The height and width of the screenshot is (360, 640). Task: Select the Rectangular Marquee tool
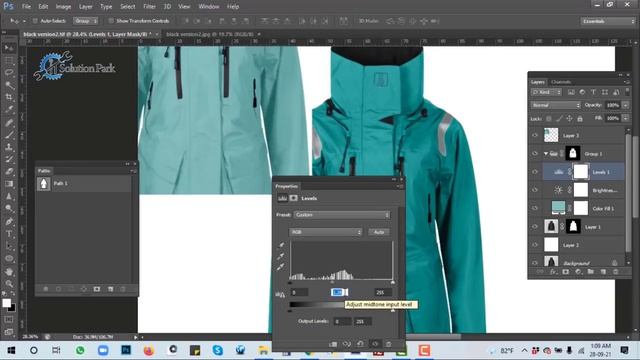[x=9, y=61]
